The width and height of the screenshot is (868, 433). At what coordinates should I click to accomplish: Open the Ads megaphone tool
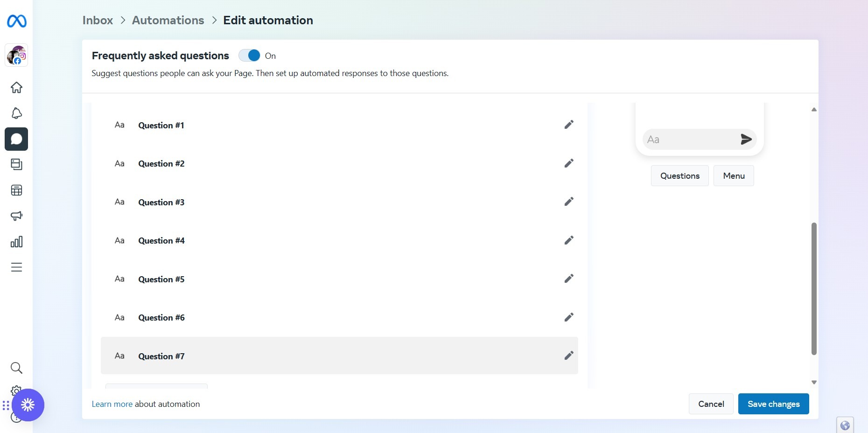(16, 216)
